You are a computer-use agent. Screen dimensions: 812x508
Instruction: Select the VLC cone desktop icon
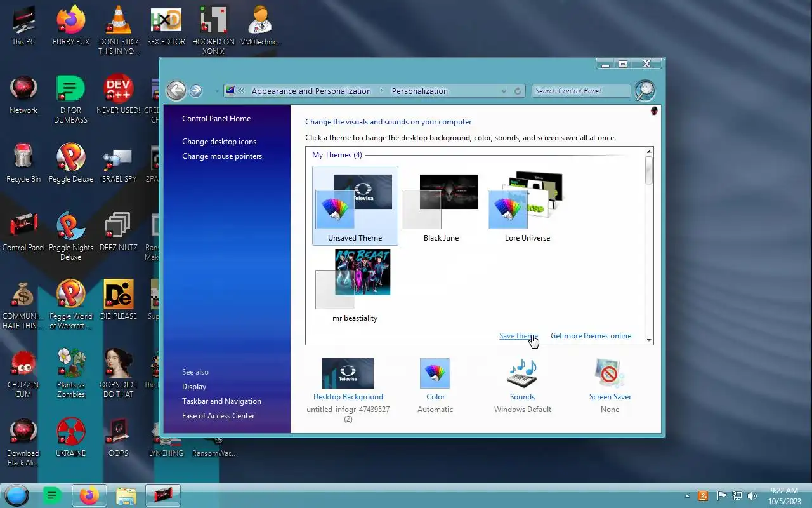(x=119, y=30)
